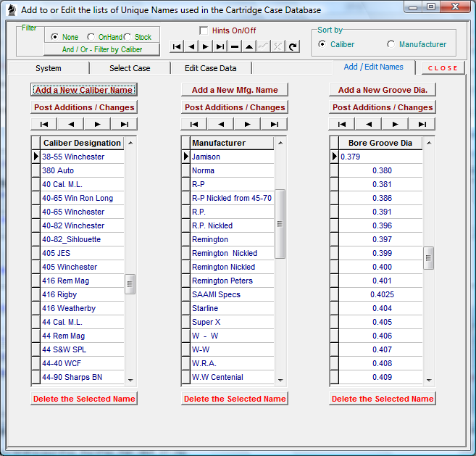Post Additions / Changes for calibers

[x=84, y=107]
